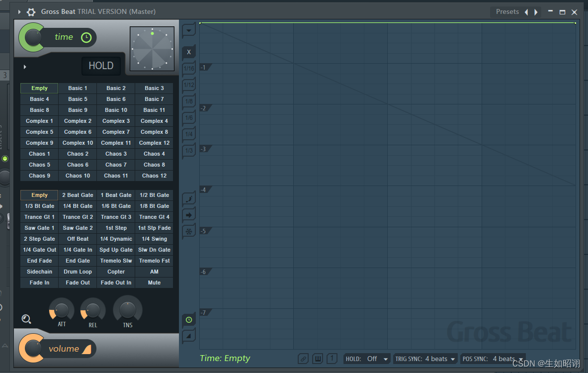Open the TRIG SYNC 4 beats dropdown
This screenshot has height=373, width=588.
pyautogui.click(x=425, y=359)
